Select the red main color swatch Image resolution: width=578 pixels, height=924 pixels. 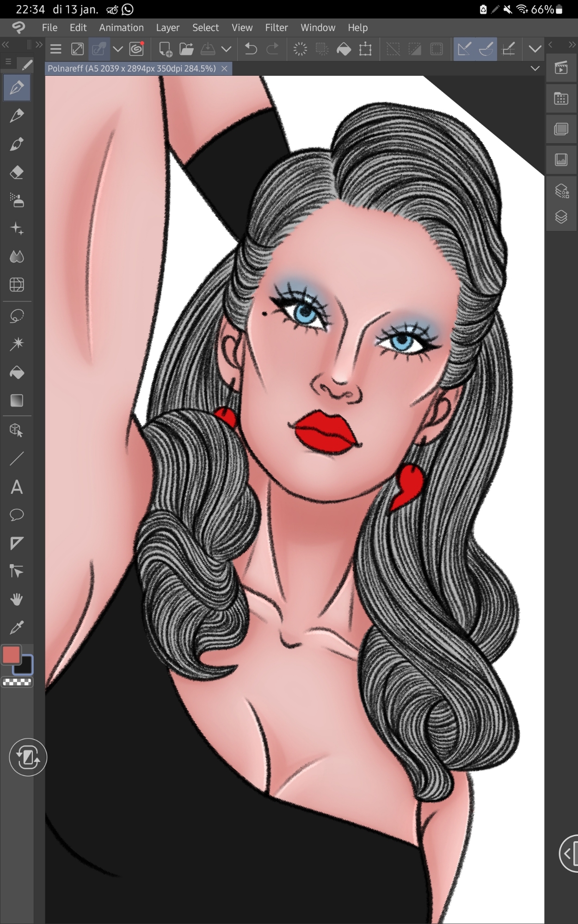click(x=11, y=655)
